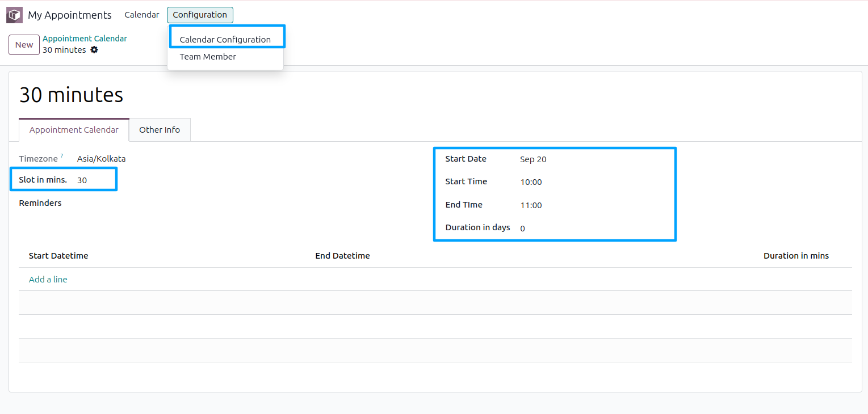Open the app switcher cube icon
868x414 pixels.
(14, 14)
